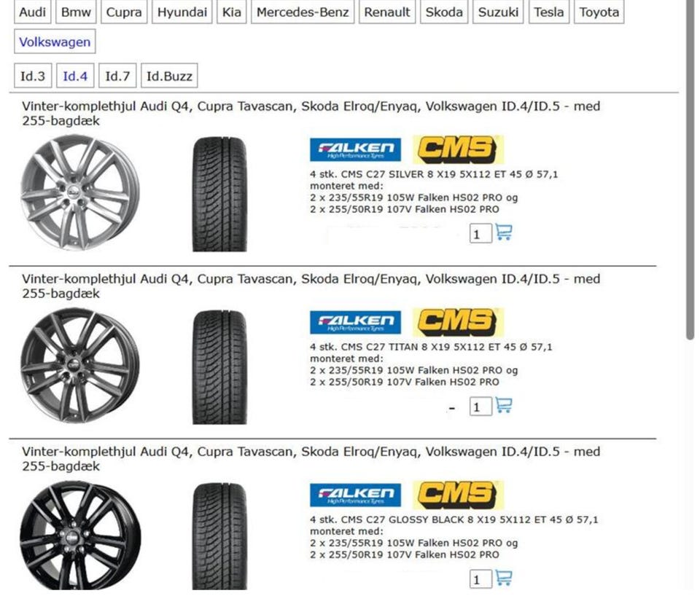View the glossy black wheel thumbnail

(79, 536)
